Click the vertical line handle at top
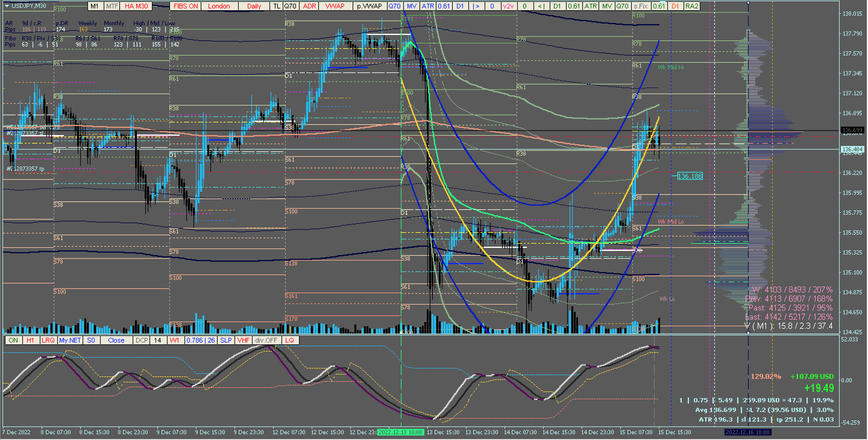The image size is (868, 440). point(748,3)
